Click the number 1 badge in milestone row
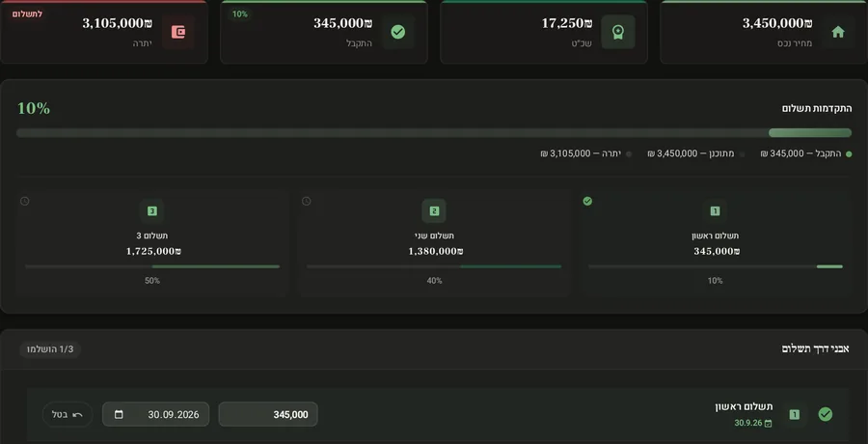This screenshot has width=868, height=444. pyautogui.click(x=795, y=414)
